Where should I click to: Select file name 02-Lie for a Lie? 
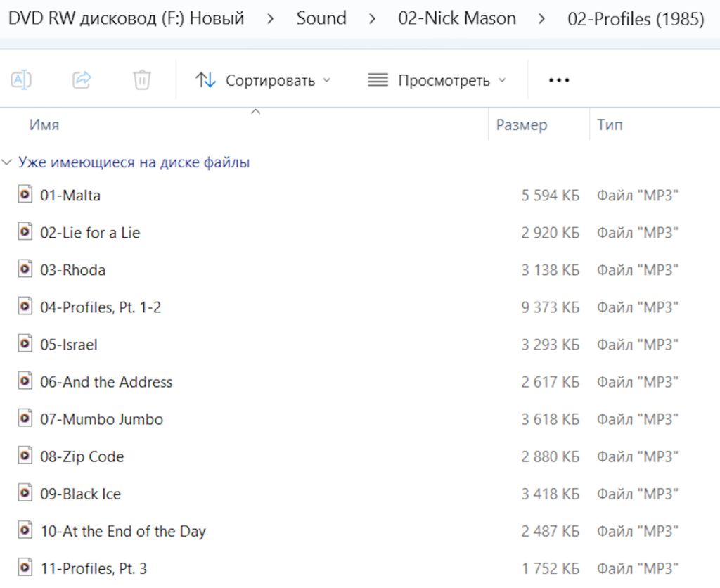(x=90, y=232)
